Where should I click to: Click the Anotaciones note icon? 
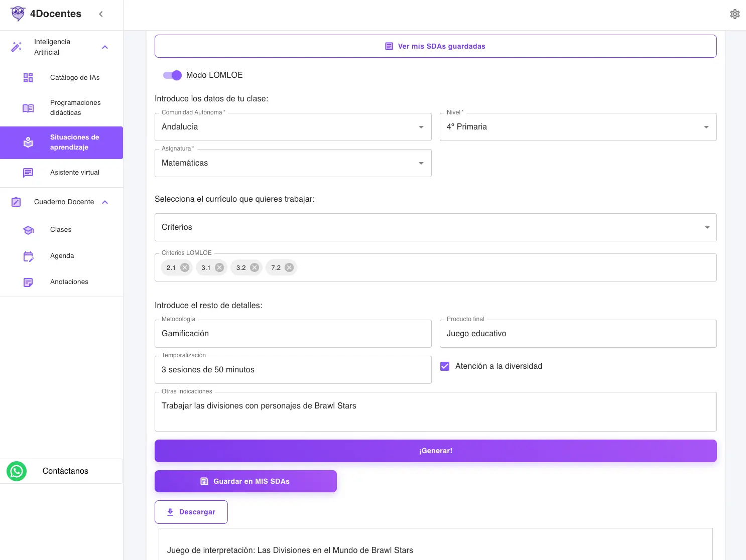[x=28, y=283]
